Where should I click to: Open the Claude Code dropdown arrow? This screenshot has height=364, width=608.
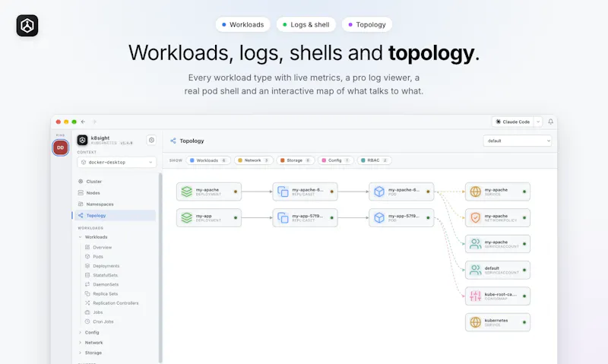[x=538, y=122]
